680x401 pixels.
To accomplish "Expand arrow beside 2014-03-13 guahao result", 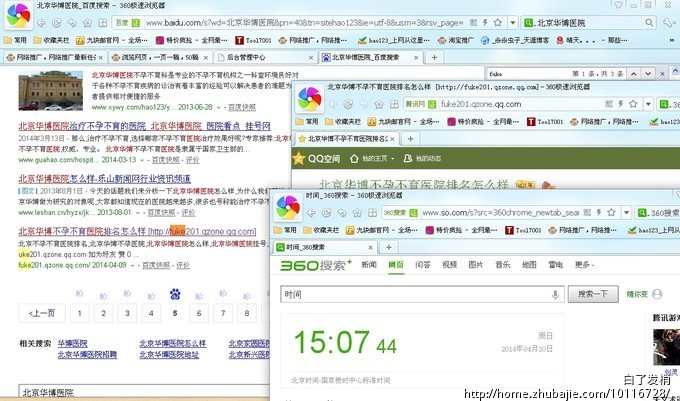I will 142,160.
